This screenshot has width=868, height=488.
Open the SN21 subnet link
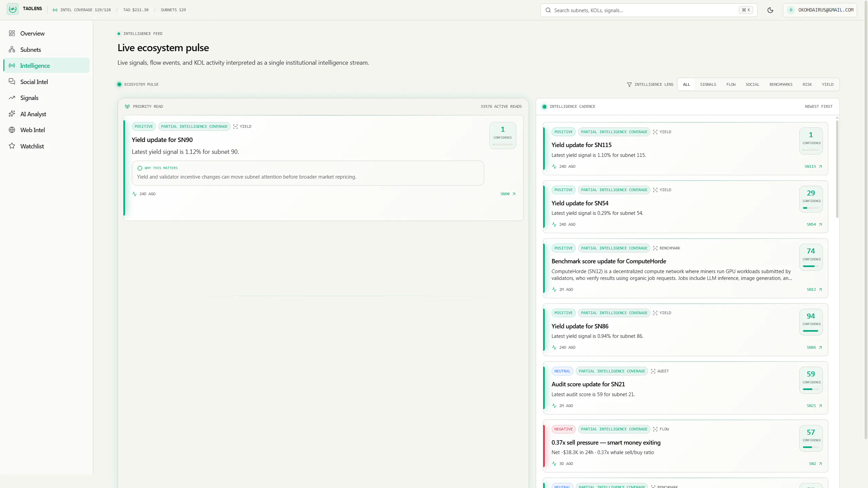(814, 406)
